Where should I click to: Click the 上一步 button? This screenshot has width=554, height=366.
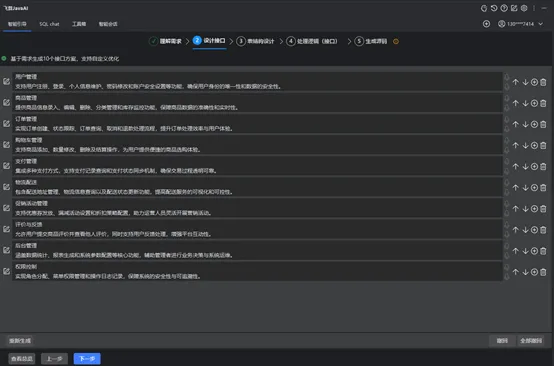54,359
